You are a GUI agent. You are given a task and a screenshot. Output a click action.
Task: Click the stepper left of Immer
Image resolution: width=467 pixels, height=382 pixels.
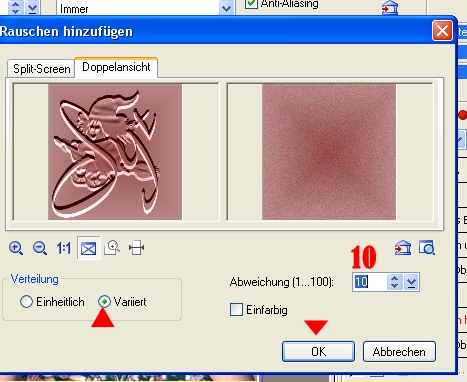[x=15, y=8]
